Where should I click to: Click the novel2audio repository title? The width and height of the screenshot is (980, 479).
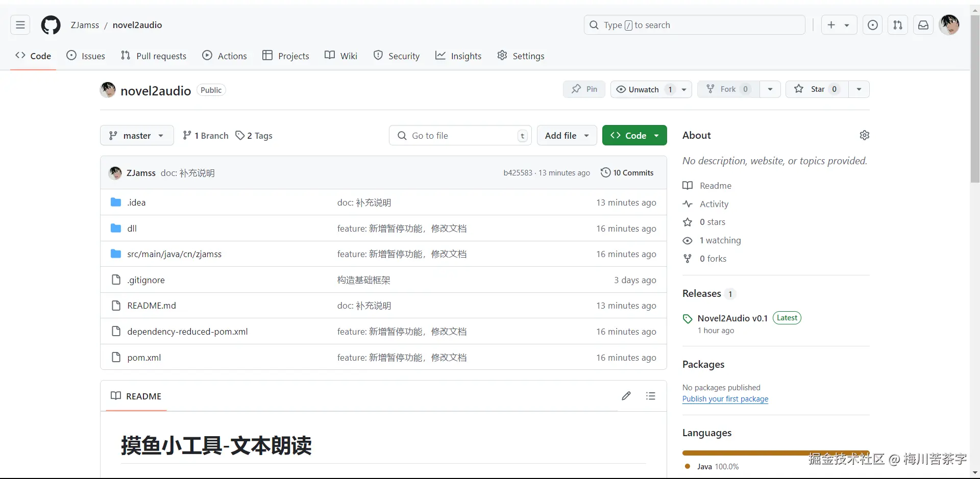156,91
